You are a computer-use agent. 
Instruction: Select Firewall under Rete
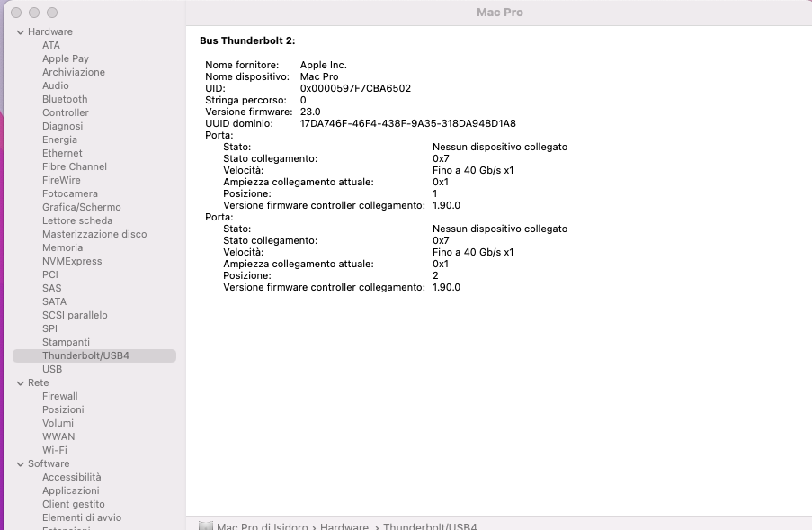60,396
